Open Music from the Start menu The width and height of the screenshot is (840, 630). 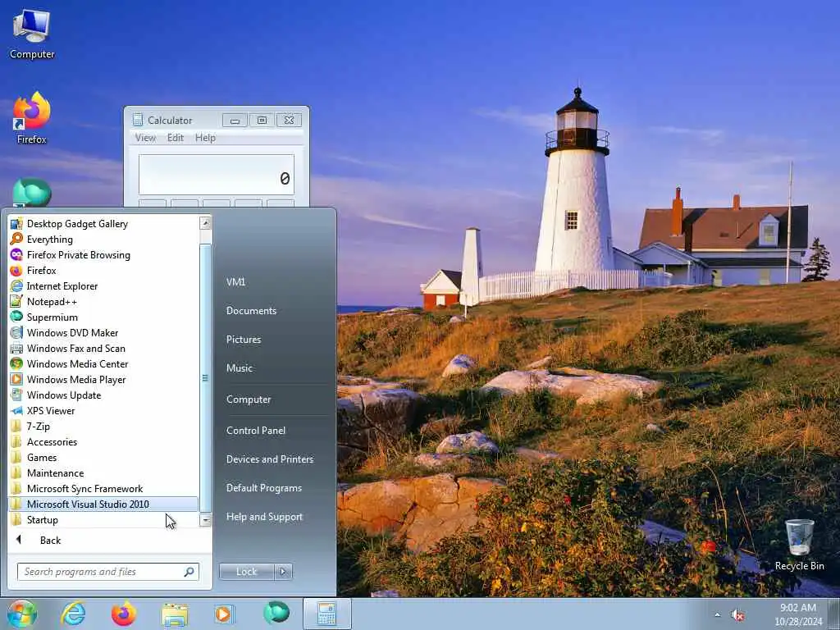coord(240,368)
